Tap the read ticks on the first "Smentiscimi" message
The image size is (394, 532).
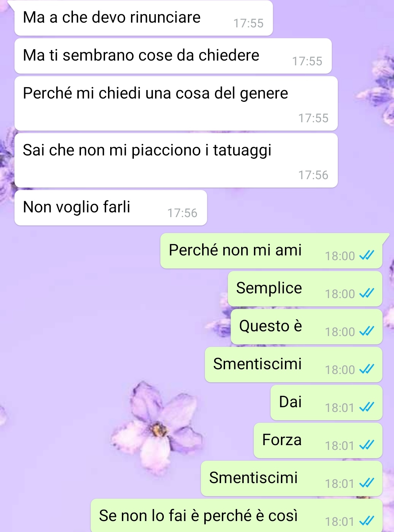(367, 369)
